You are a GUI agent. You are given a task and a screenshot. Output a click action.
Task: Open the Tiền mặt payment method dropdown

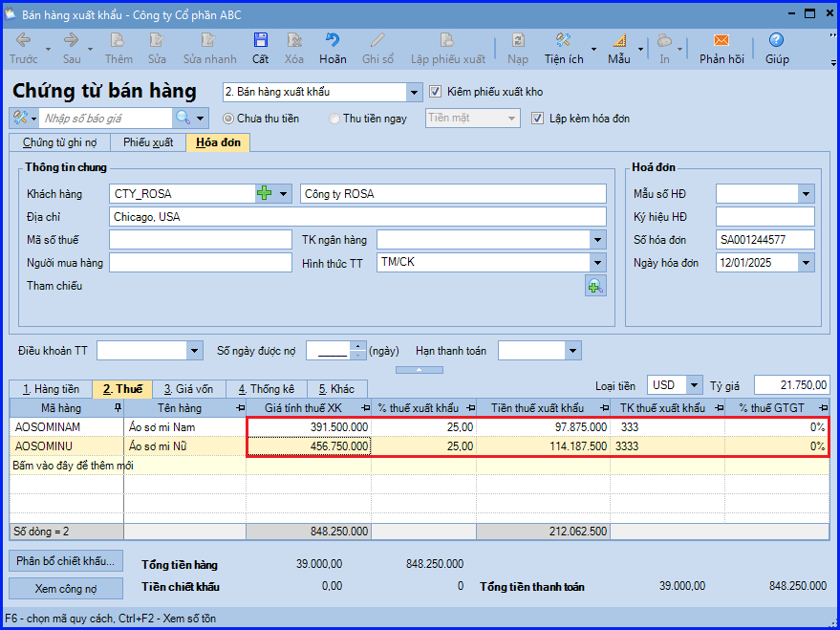point(511,118)
